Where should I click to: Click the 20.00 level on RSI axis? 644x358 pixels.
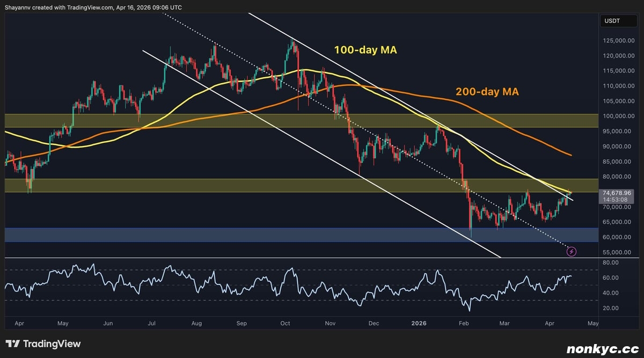[610, 308]
